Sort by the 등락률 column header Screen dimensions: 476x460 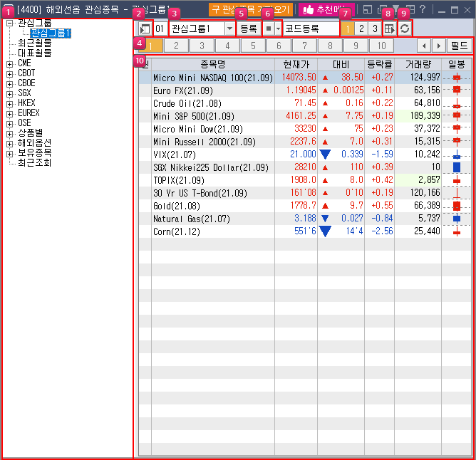[380, 64]
